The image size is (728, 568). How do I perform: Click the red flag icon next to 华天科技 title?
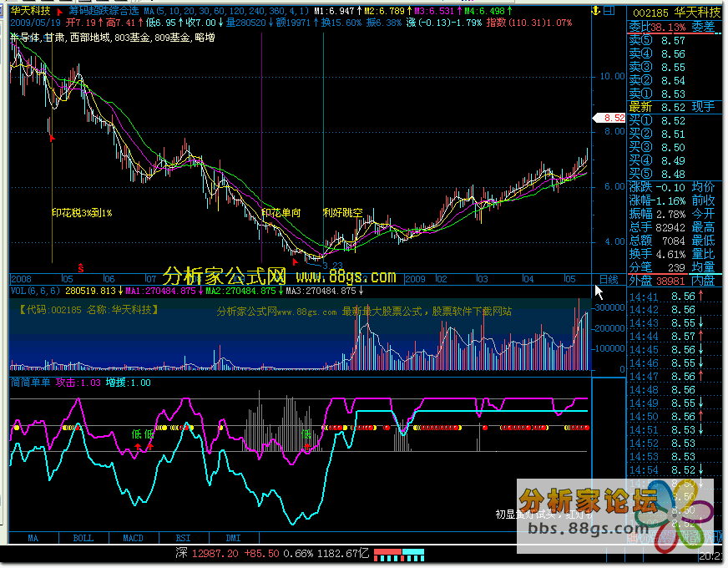pos(59,11)
